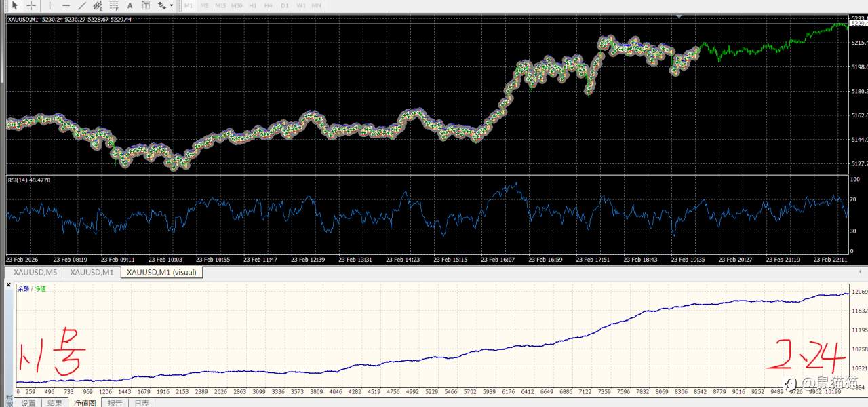Click the XAUUSD,M1 price header text
The width and height of the screenshot is (868, 407).
(x=69, y=20)
